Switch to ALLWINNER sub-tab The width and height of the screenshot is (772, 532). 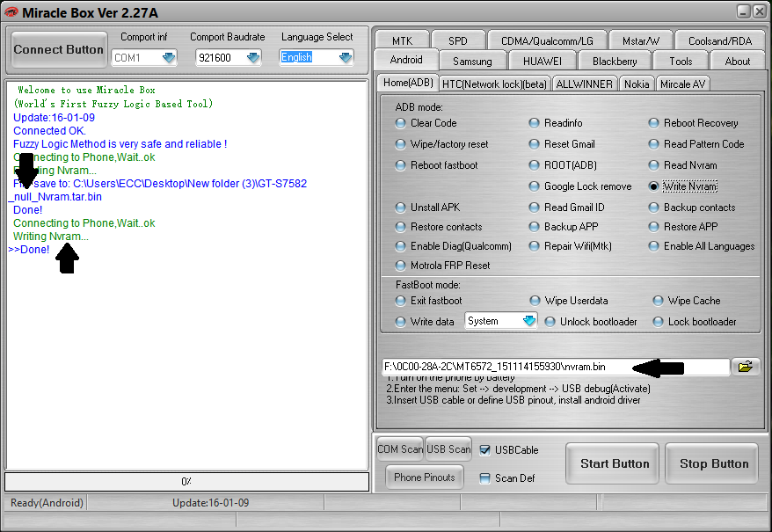point(584,84)
